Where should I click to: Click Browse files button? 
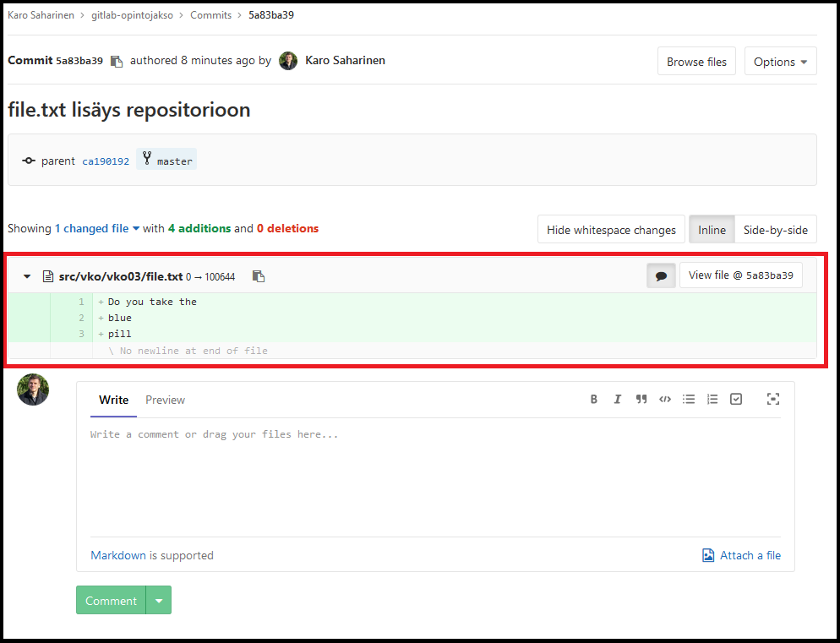pyautogui.click(x=696, y=62)
